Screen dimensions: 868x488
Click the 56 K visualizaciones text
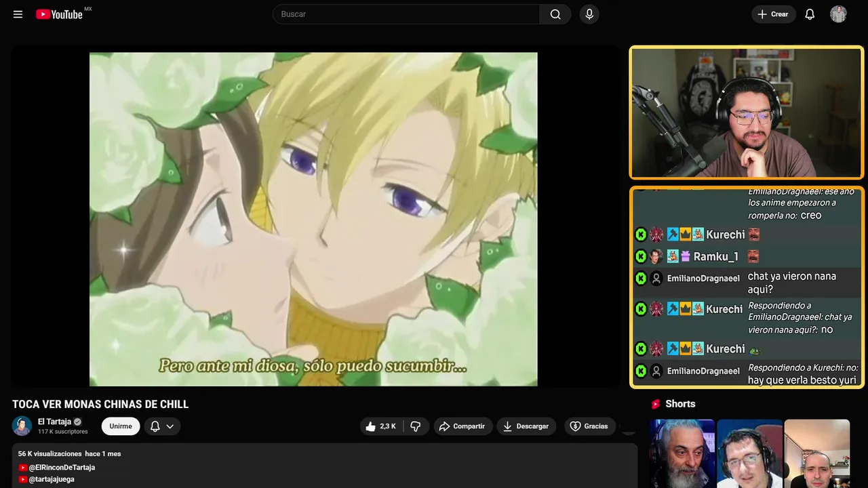(x=50, y=453)
